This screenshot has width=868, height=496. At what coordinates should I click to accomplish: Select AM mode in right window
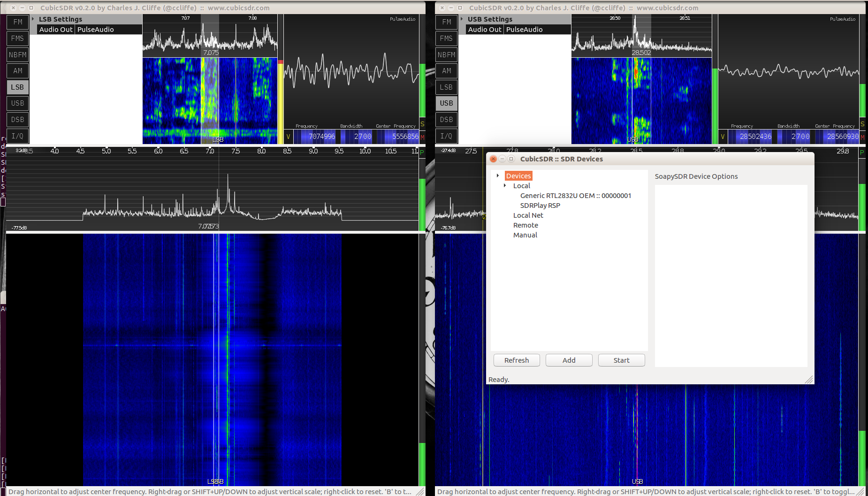[447, 71]
